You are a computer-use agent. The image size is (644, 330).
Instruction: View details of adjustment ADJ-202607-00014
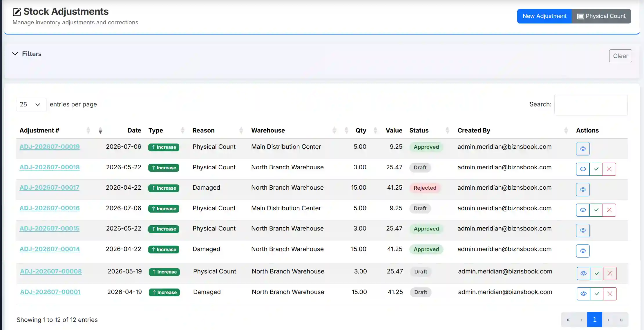[583, 251]
